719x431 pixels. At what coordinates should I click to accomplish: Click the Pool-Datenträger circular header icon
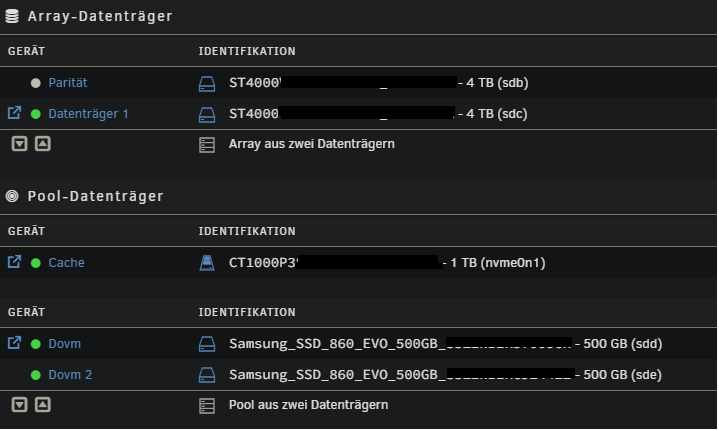12,196
